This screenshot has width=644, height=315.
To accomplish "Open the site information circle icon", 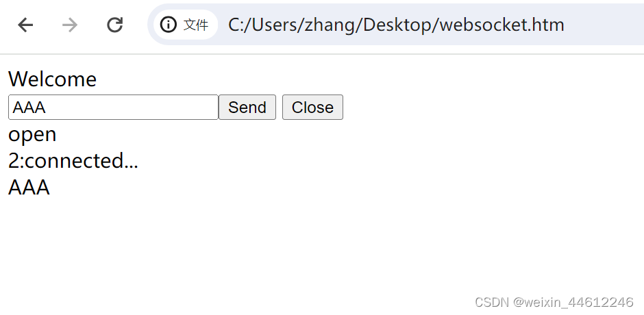I will pos(168,25).
